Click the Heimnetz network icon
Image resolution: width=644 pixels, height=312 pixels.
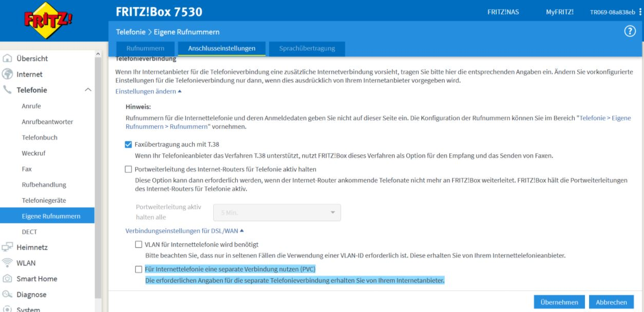click(x=7, y=247)
